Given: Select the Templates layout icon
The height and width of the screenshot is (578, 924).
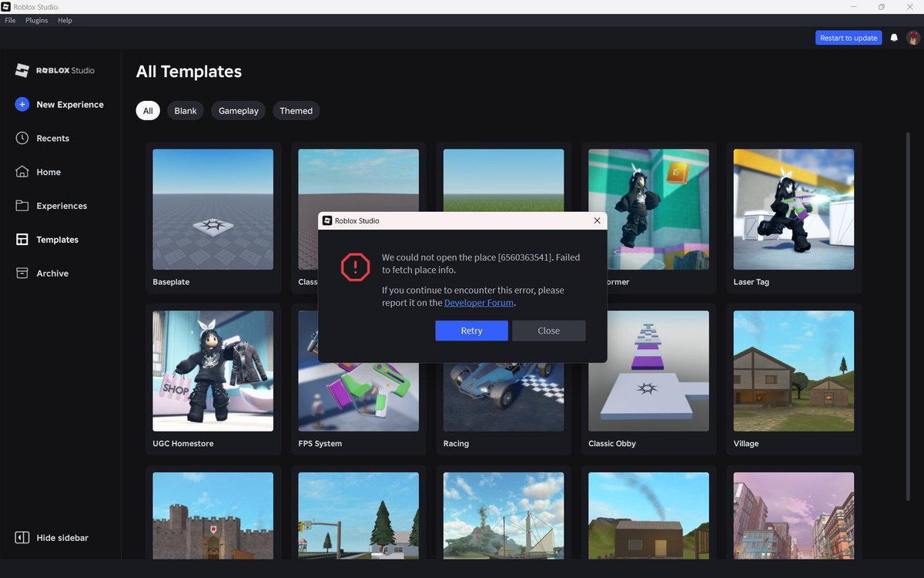Looking at the screenshot, I should tap(22, 240).
